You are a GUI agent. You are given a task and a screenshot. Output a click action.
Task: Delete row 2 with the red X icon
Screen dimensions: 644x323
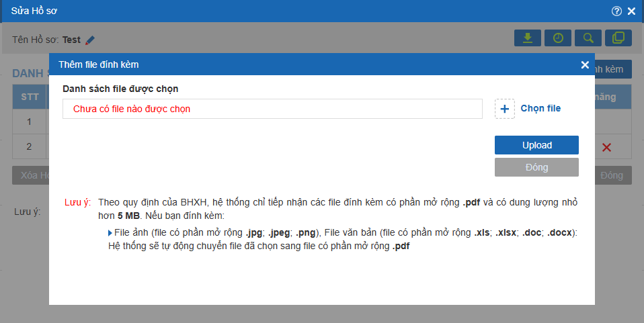[x=606, y=147]
